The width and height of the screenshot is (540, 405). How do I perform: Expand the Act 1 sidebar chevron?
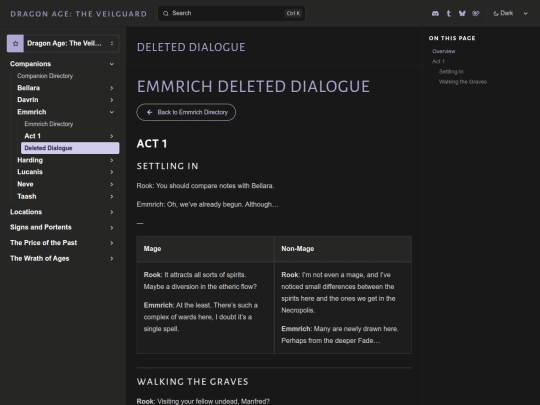coord(112,136)
